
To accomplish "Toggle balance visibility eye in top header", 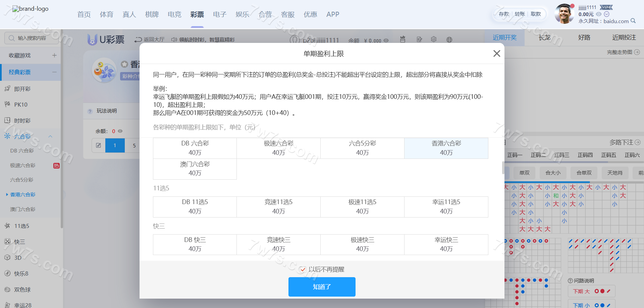I will point(598,14).
